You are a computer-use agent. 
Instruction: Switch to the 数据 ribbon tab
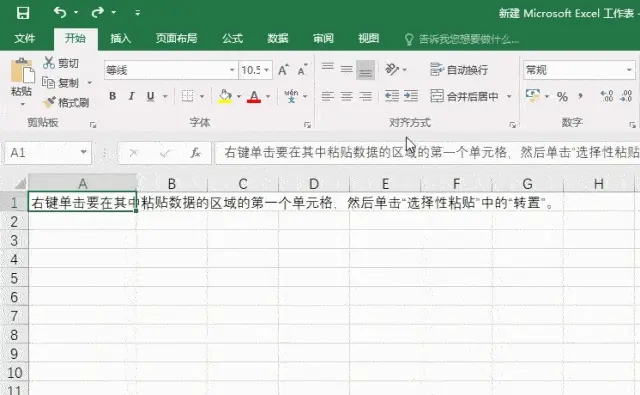pos(278,38)
